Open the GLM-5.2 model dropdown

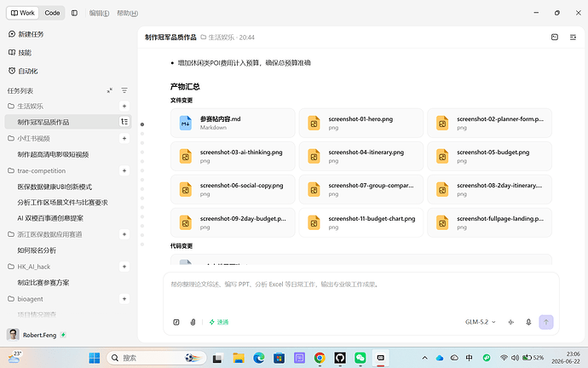(481, 322)
